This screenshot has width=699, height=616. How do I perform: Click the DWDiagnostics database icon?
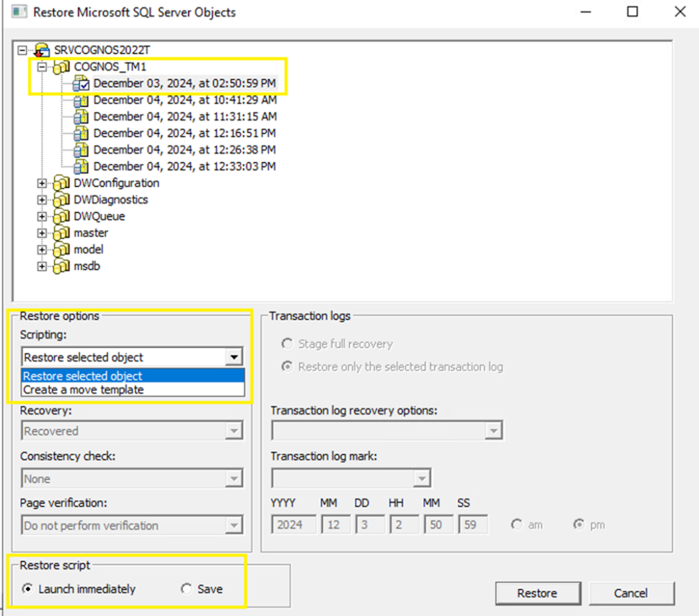click(61, 200)
